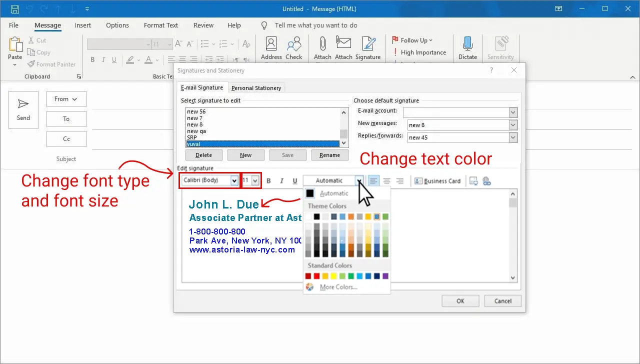Toggle italic in signature editor
This screenshot has height=364, width=640.
click(281, 181)
